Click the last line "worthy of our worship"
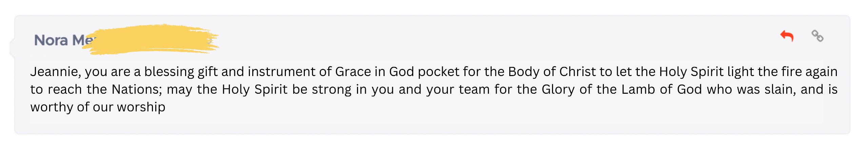Screen dimensions: 868x145 [x=98, y=107]
